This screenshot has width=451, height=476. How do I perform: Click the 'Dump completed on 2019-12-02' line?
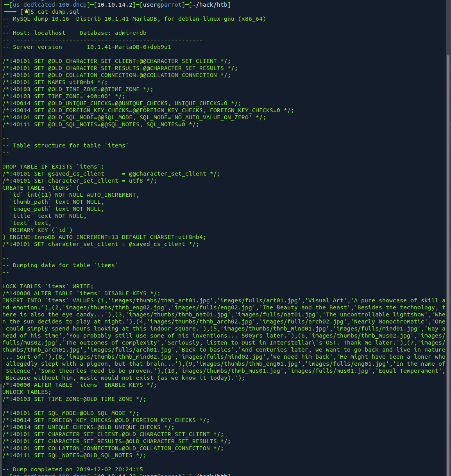pos(73,469)
